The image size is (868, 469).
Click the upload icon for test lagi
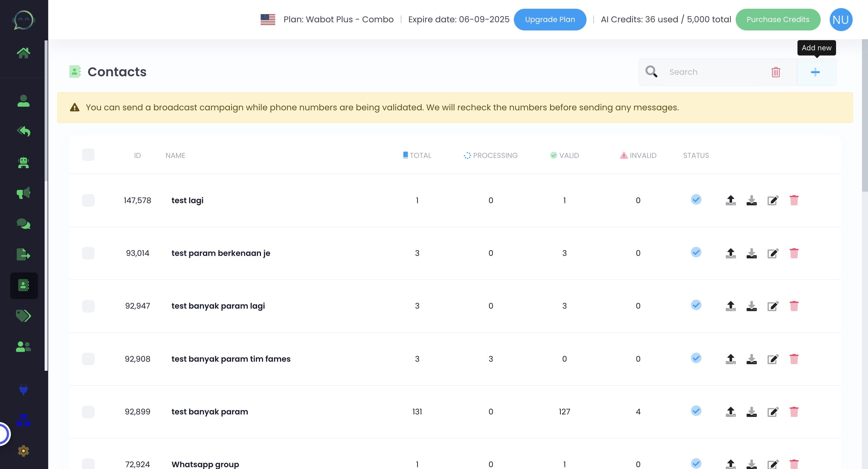pos(730,200)
